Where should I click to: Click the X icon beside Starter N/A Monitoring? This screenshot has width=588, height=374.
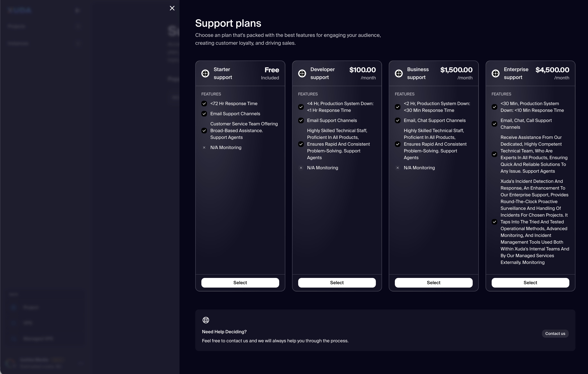click(204, 148)
